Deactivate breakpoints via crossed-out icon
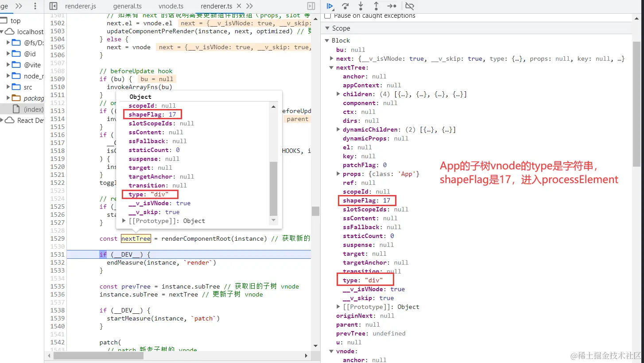The width and height of the screenshot is (644, 363). pos(410,6)
